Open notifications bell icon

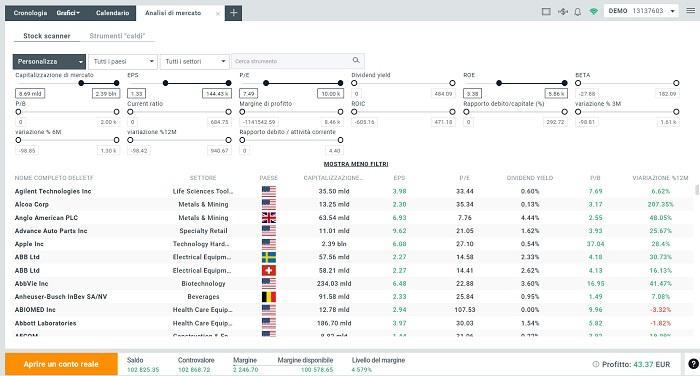[x=578, y=12]
